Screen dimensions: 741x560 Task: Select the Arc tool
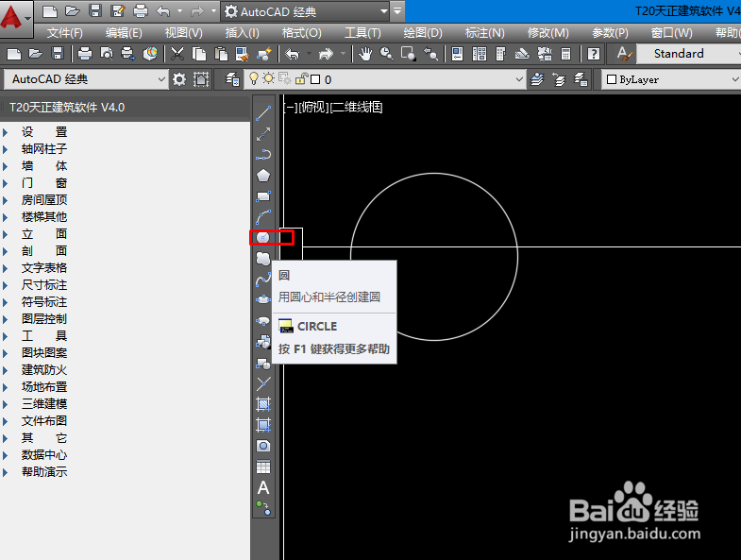coord(263,217)
